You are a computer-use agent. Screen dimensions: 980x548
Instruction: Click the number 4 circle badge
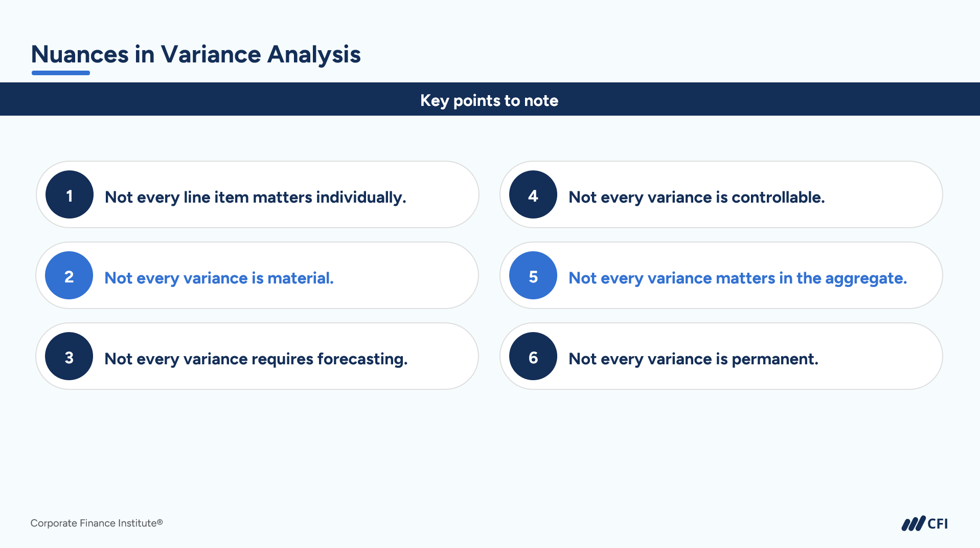(x=533, y=194)
